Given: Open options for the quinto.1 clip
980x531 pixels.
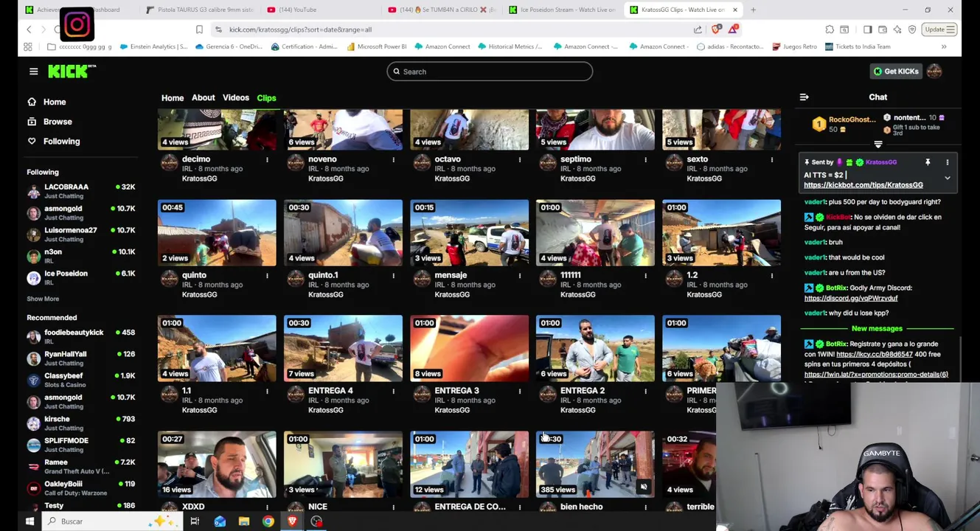Looking at the screenshot, I should pos(393,275).
